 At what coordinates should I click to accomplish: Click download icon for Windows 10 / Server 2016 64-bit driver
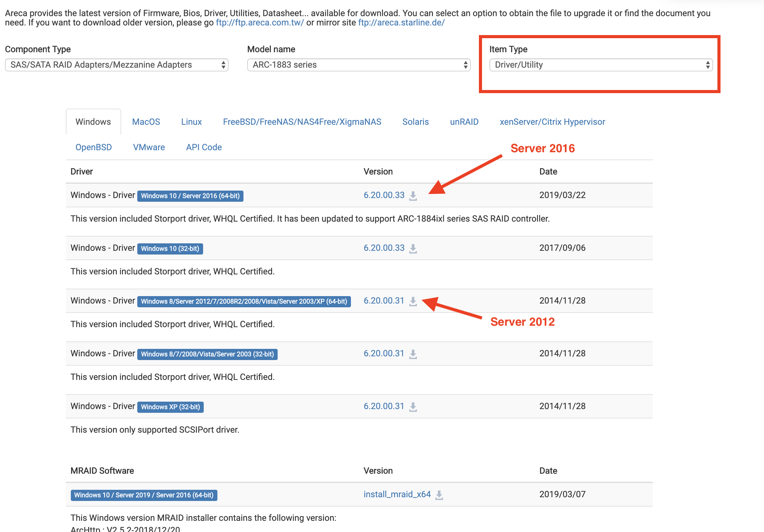[x=413, y=196]
